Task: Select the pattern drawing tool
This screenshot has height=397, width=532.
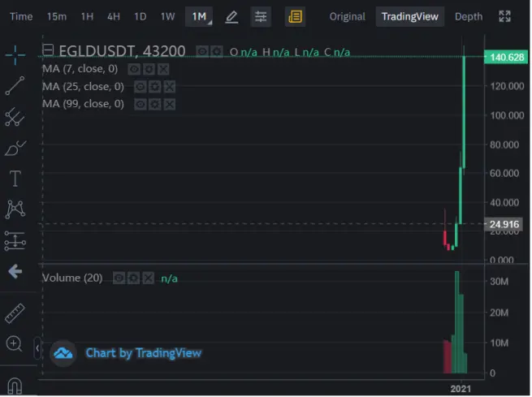Action: click(15, 209)
